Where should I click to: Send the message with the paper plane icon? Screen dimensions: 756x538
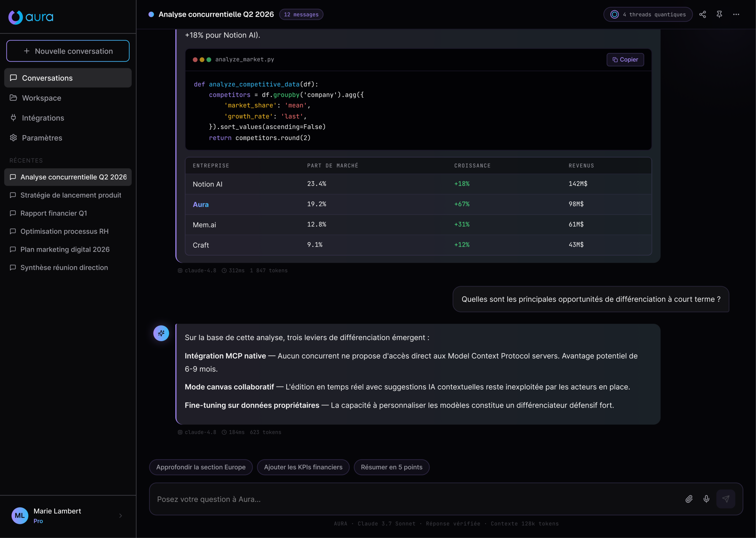(726, 499)
